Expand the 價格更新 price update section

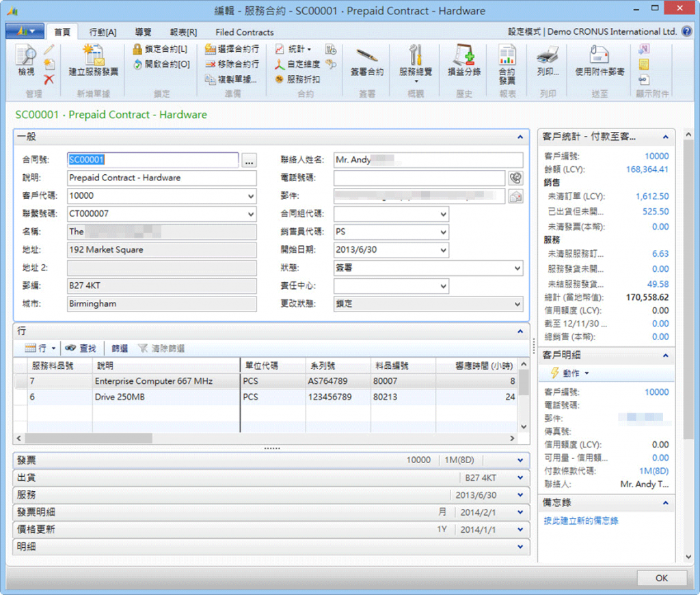click(x=520, y=529)
